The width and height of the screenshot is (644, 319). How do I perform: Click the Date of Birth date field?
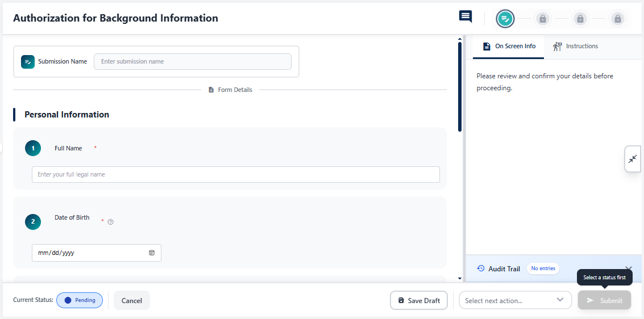point(97,253)
